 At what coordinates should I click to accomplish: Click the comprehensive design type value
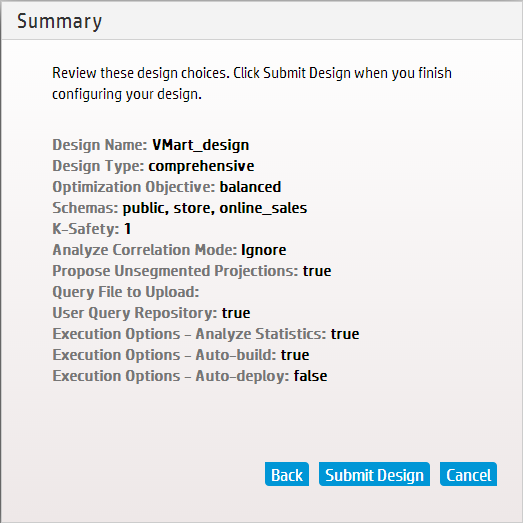click(201, 166)
